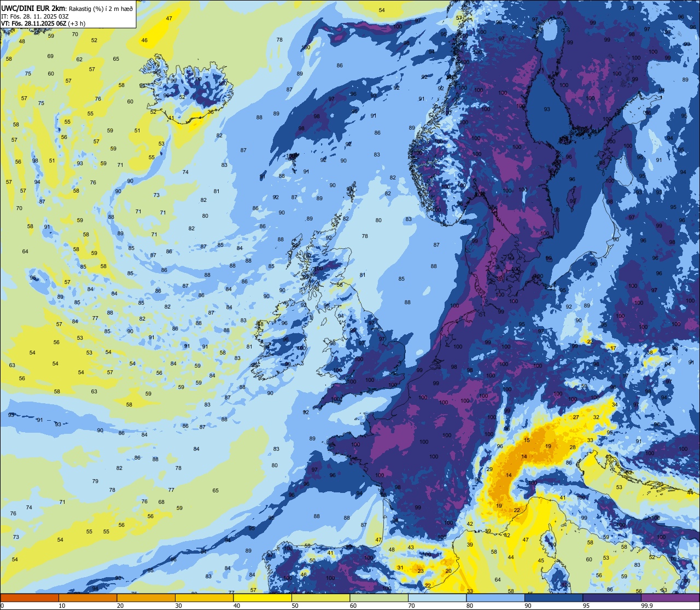This screenshot has width=700, height=610.
Task: Click the 95–99.9% navy legend swatch
Action: (612, 597)
